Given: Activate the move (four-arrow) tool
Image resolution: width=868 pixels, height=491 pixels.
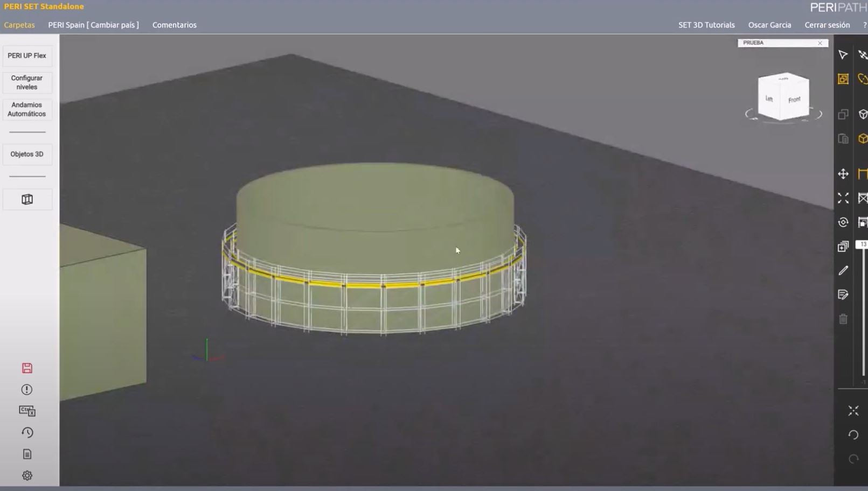Looking at the screenshot, I should (843, 174).
